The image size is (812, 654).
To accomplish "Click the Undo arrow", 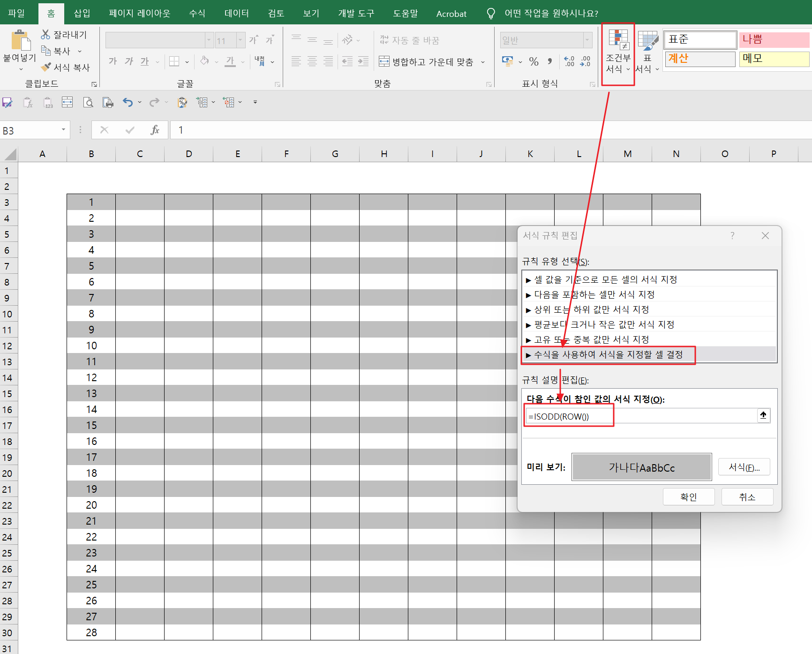I will pyautogui.click(x=128, y=102).
